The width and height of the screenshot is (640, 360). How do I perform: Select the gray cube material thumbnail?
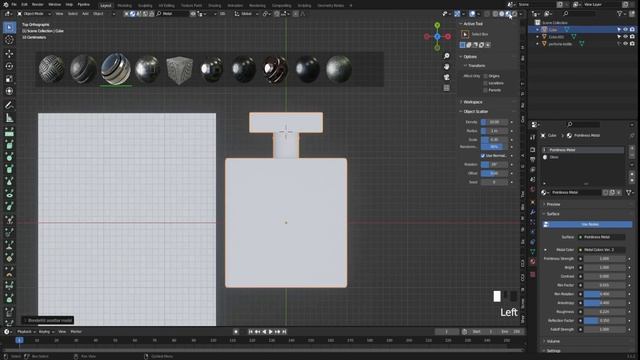coord(180,70)
